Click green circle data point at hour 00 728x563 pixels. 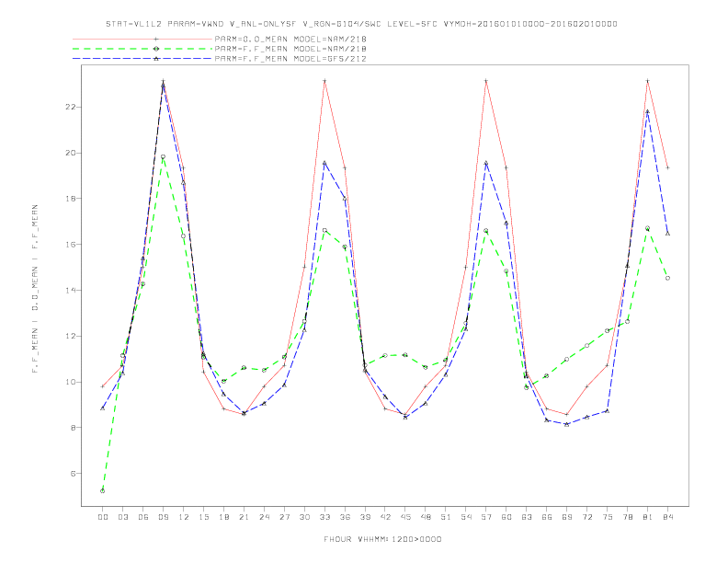point(103,491)
